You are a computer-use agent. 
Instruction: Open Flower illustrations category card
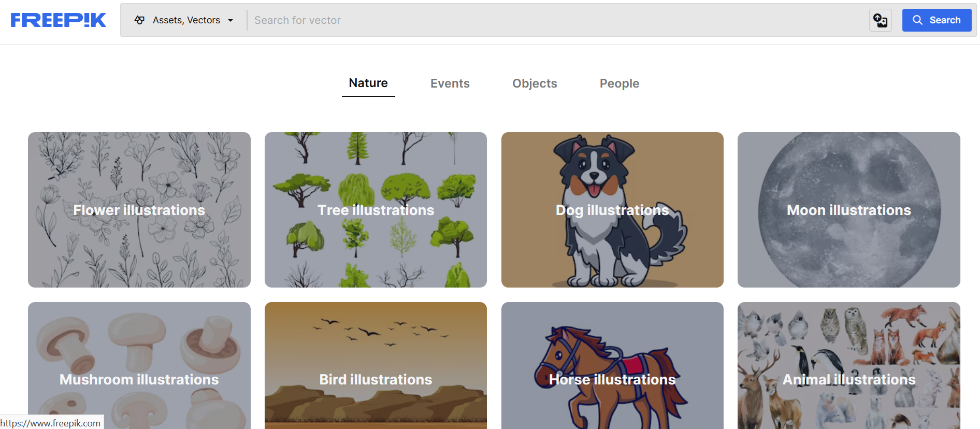(x=139, y=210)
